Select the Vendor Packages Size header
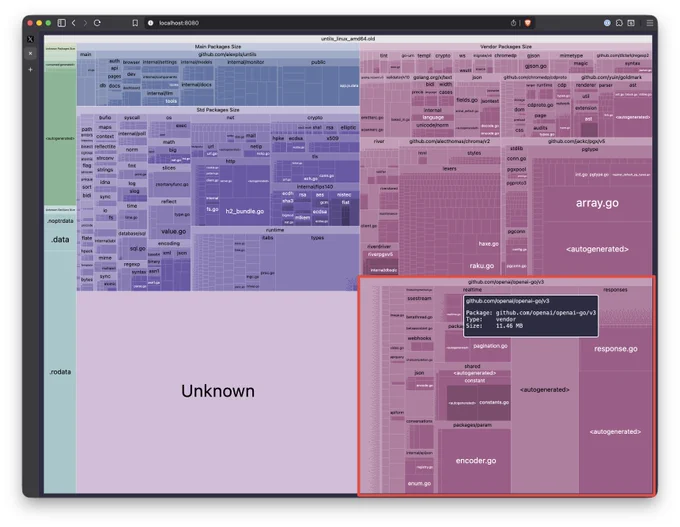Screen dimensions: 680x527 506,46
